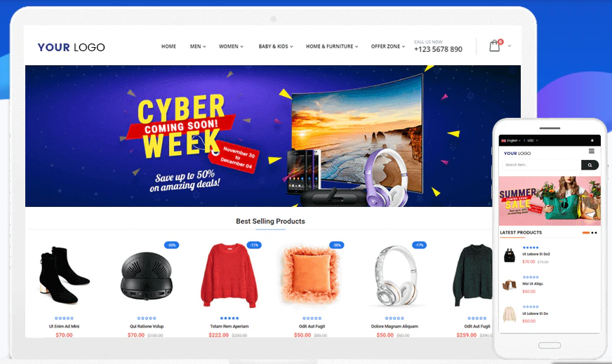Click the star rating under red sweater
Image resolution: width=612 pixels, height=364 pixels.
[229, 318]
